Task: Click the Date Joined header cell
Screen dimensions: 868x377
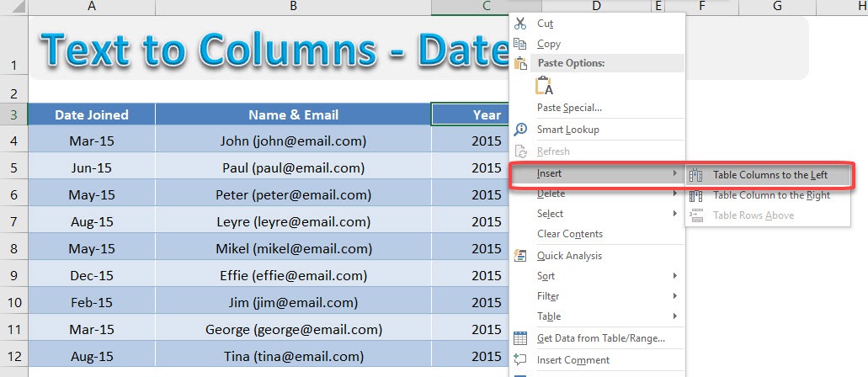Action: pyautogui.click(x=91, y=114)
